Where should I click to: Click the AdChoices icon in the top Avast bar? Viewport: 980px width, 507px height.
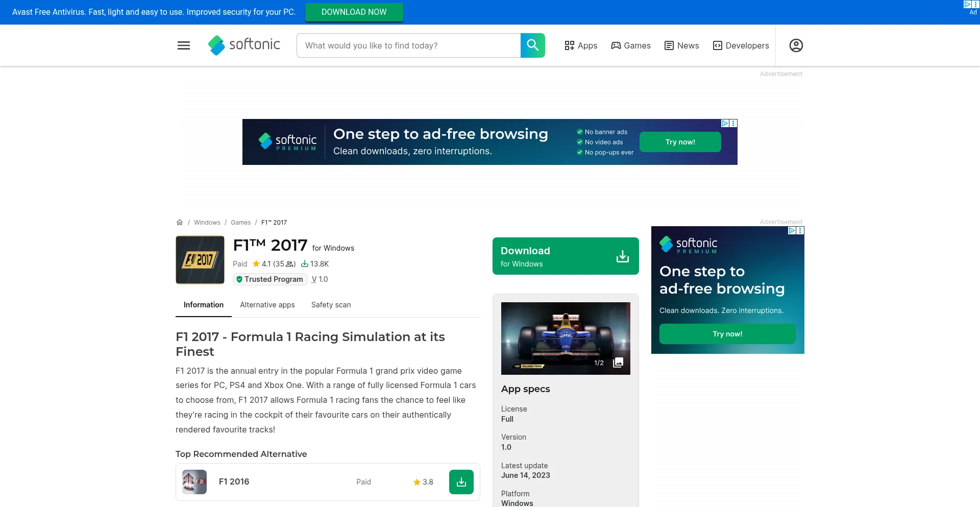point(967,4)
